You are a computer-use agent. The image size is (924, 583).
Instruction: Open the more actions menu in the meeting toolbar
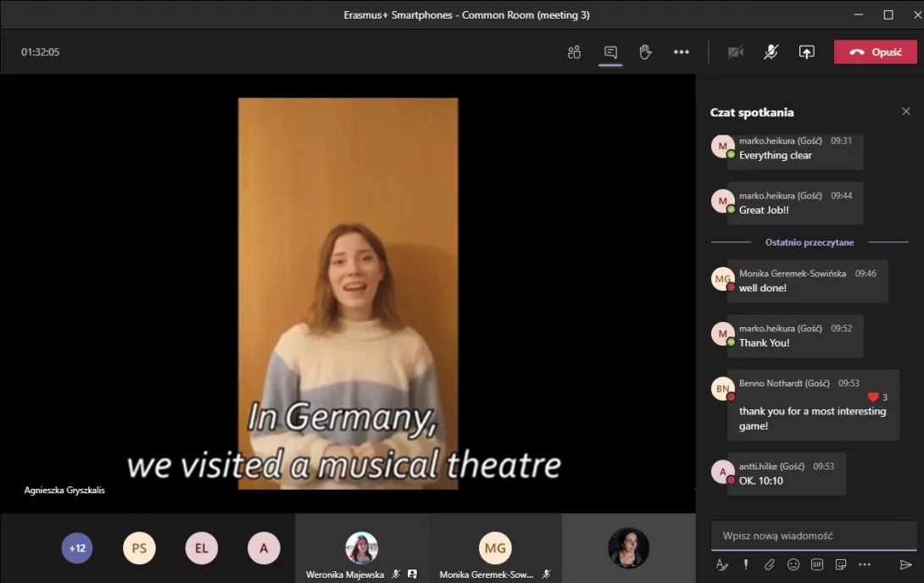pyautogui.click(x=681, y=52)
